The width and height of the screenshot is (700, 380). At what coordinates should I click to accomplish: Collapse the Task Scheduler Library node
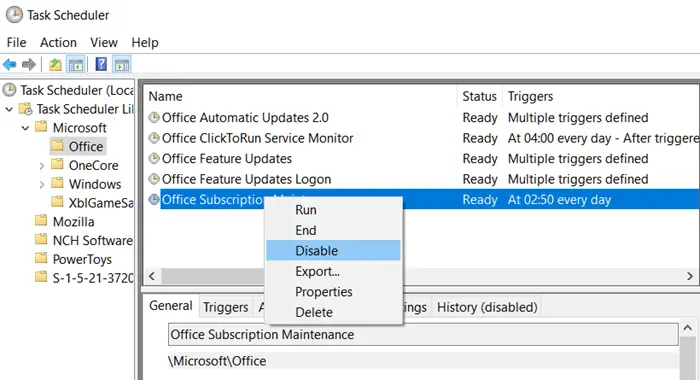[x=9, y=109]
